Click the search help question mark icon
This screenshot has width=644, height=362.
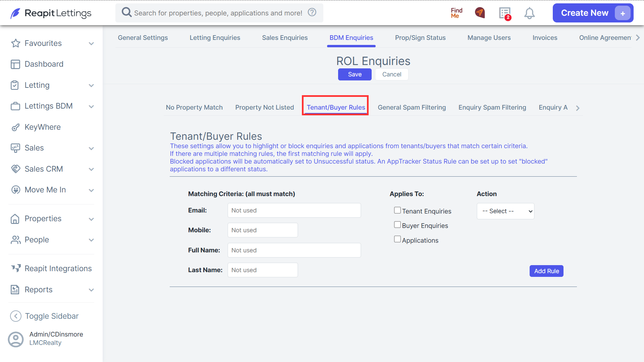pos(312,12)
